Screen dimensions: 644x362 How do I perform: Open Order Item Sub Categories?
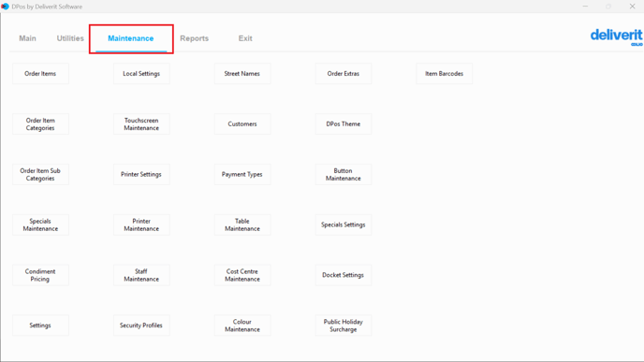[x=40, y=174]
